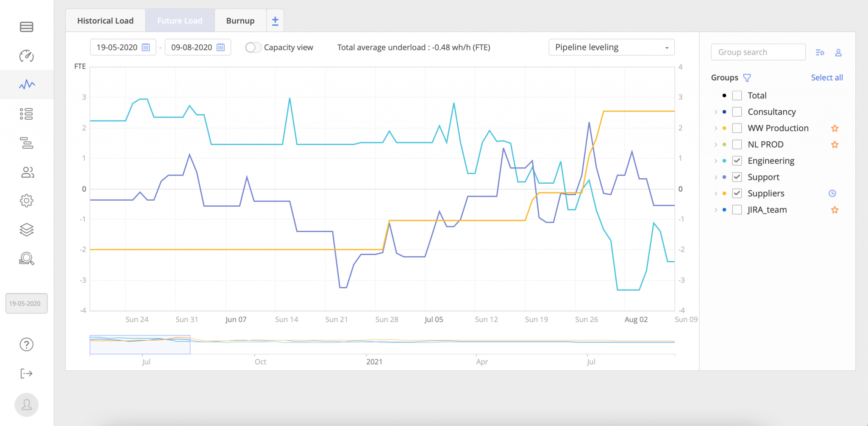
Task: Expand the JIRA_team group chevron
Action: coord(715,210)
